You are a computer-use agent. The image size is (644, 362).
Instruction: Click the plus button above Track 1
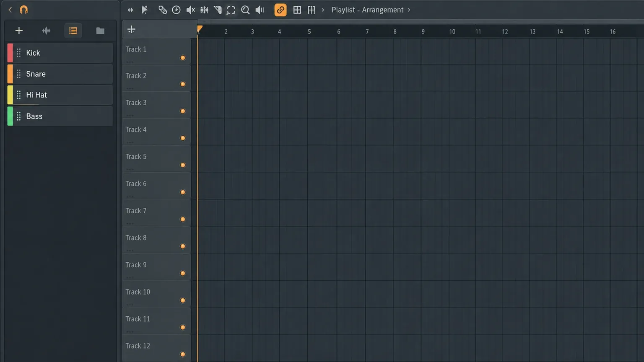coord(131,29)
